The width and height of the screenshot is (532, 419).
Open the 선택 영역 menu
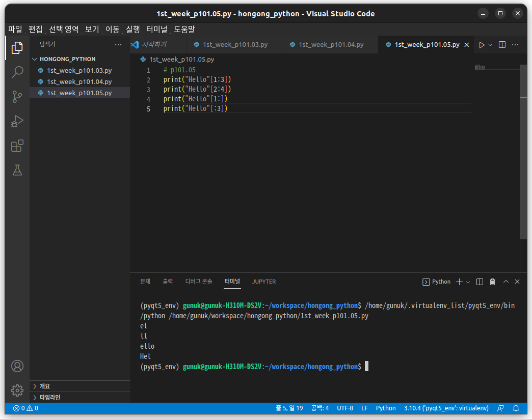(64, 30)
